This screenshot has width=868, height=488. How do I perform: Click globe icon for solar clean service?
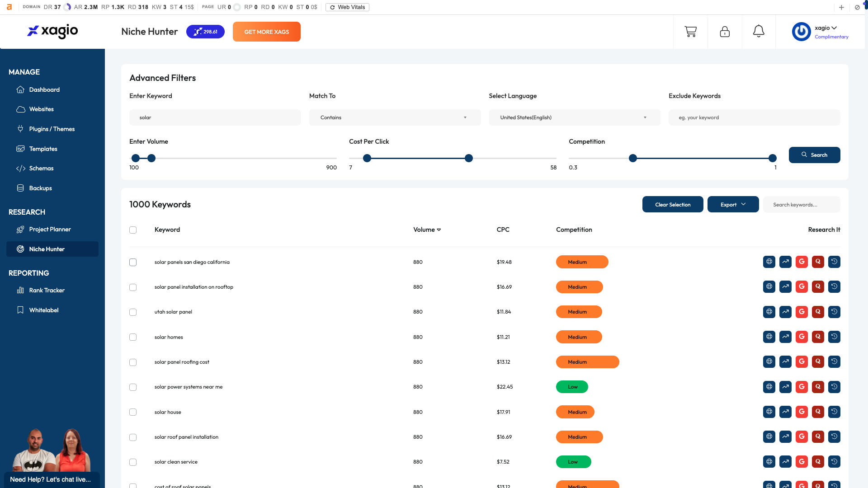(769, 461)
